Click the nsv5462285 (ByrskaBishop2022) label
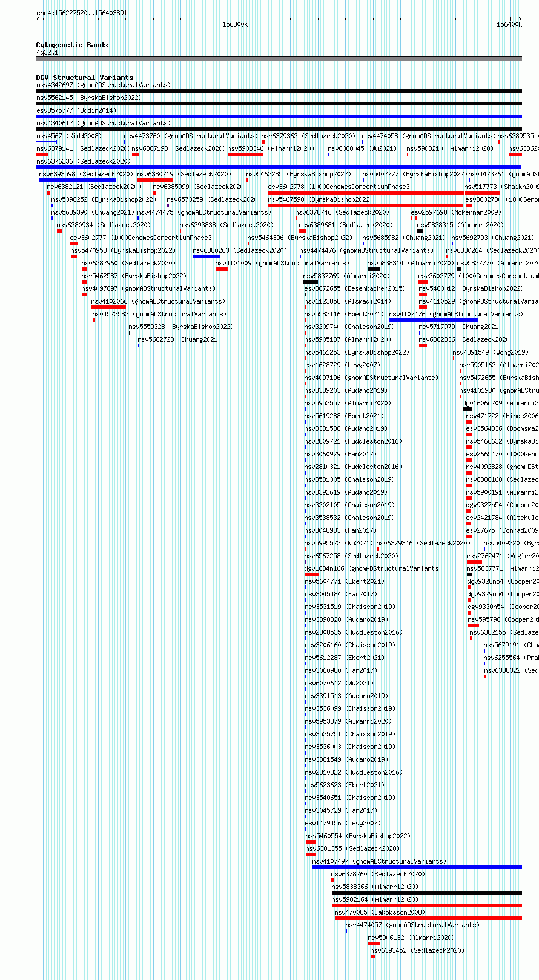Viewport: 539px width, 980px height. pyautogui.click(x=299, y=174)
